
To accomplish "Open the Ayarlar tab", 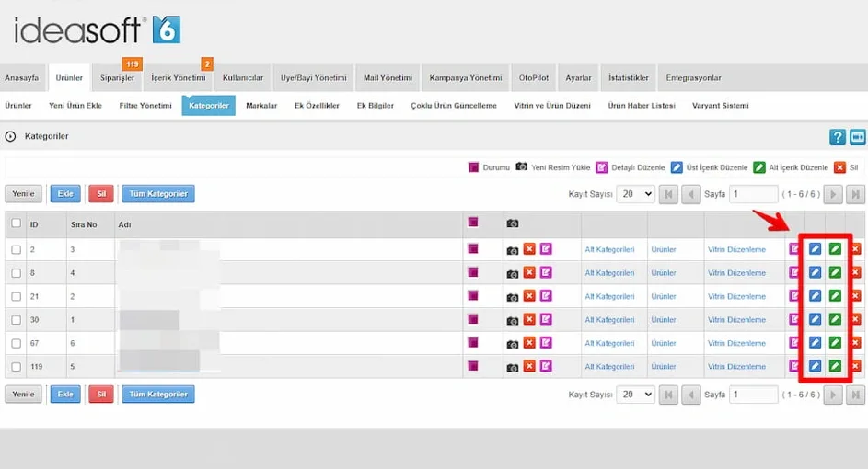I will click(x=578, y=78).
